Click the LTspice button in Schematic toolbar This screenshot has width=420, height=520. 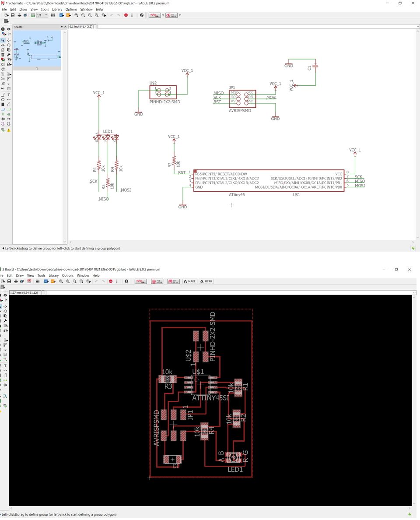[171, 15]
